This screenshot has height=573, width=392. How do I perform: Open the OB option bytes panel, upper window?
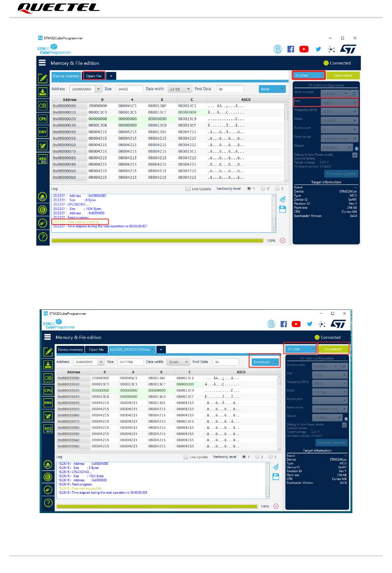pyautogui.click(x=43, y=105)
